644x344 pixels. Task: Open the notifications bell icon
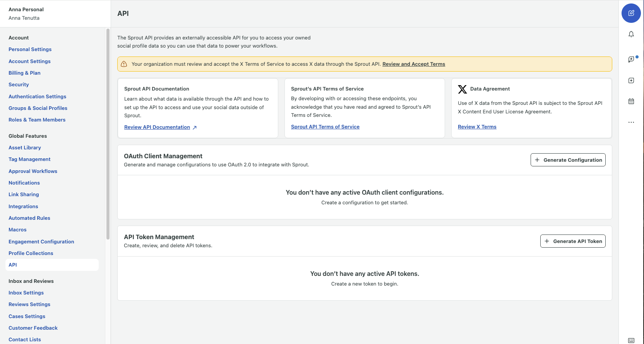point(631,34)
